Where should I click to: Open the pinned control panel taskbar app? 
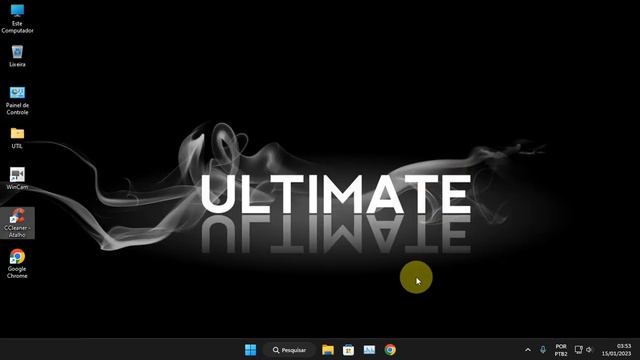pos(369,350)
